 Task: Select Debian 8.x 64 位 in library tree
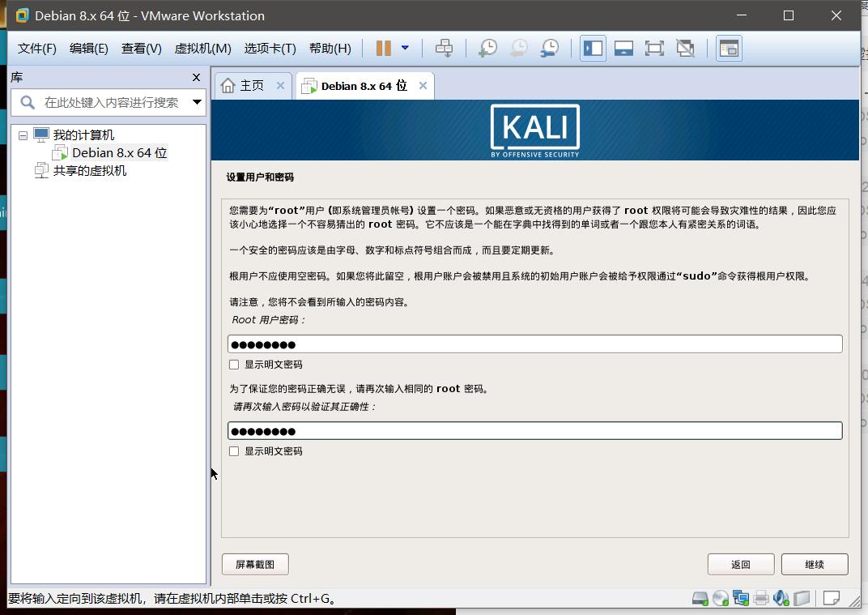tap(119, 153)
